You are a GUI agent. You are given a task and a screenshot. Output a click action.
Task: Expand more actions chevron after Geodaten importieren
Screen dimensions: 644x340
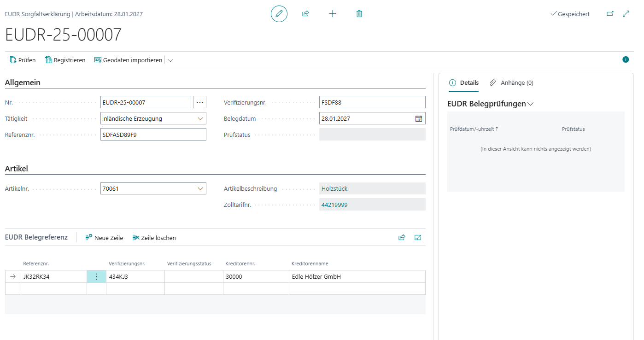coord(170,60)
